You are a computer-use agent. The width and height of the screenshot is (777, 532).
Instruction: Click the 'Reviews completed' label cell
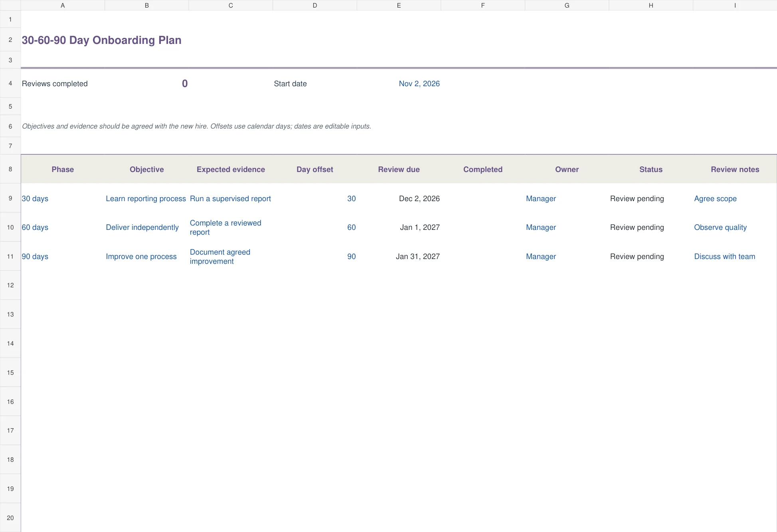click(x=63, y=83)
